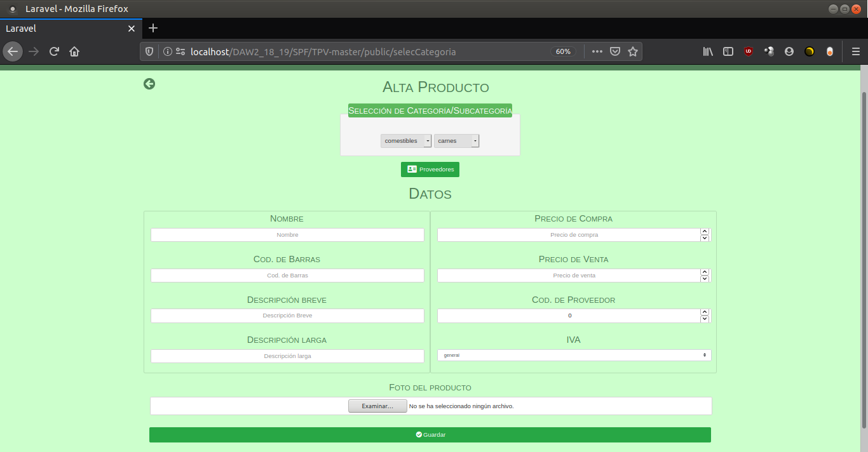Open the Firefox Library icon
Screen dimensions: 868x452
708,51
